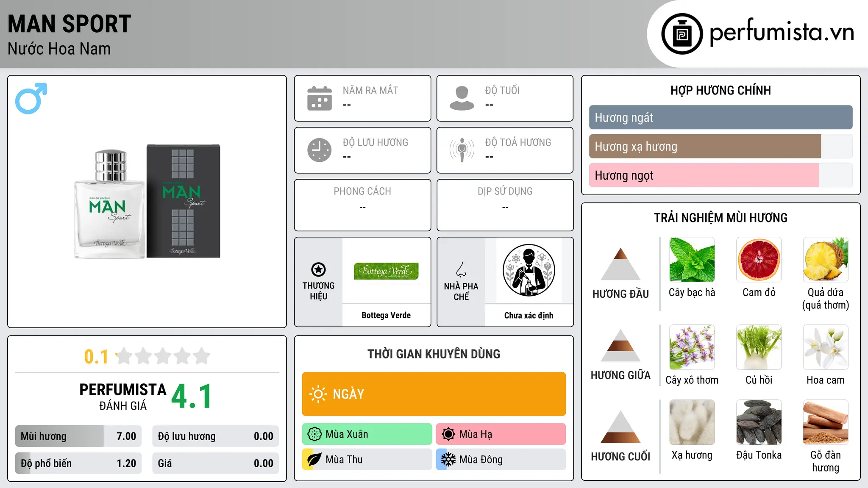Click the Độ phổ biến 1.20 rating bar
This screenshot has width=868, height=488.
[x=78, y=463]
